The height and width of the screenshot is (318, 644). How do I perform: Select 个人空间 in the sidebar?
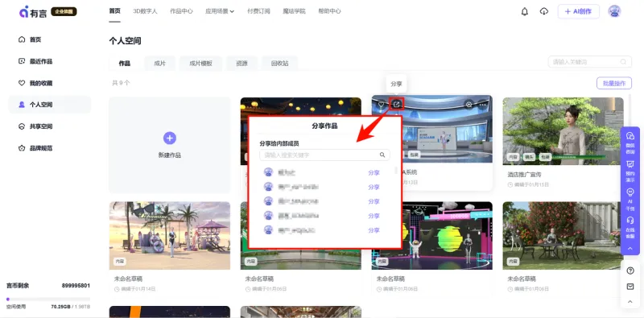[x=50, y=105]
